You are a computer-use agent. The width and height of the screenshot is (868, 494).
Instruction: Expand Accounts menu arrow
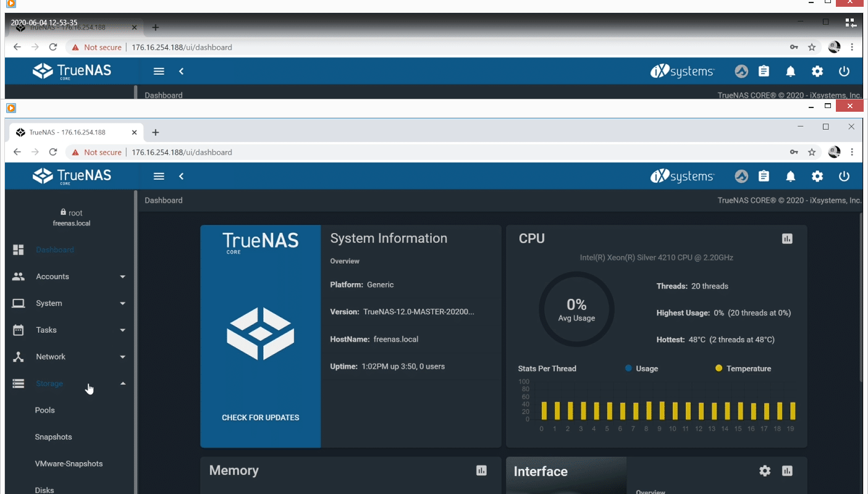[123, 277]
